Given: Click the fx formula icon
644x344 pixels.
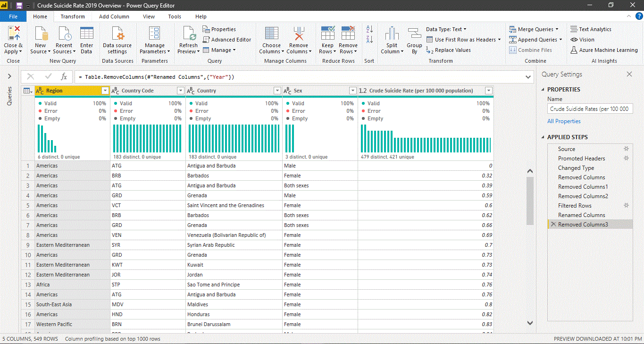Looking at the screenshot, I should pos(64,76).
